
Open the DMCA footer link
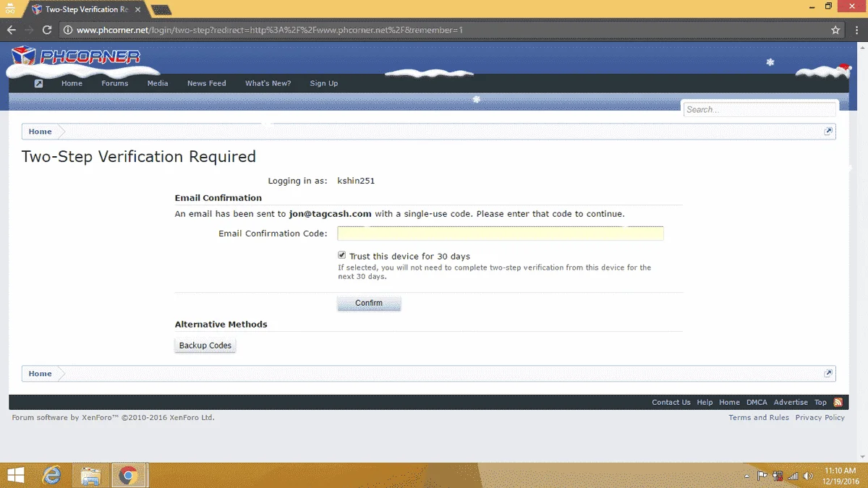point(757,403)
